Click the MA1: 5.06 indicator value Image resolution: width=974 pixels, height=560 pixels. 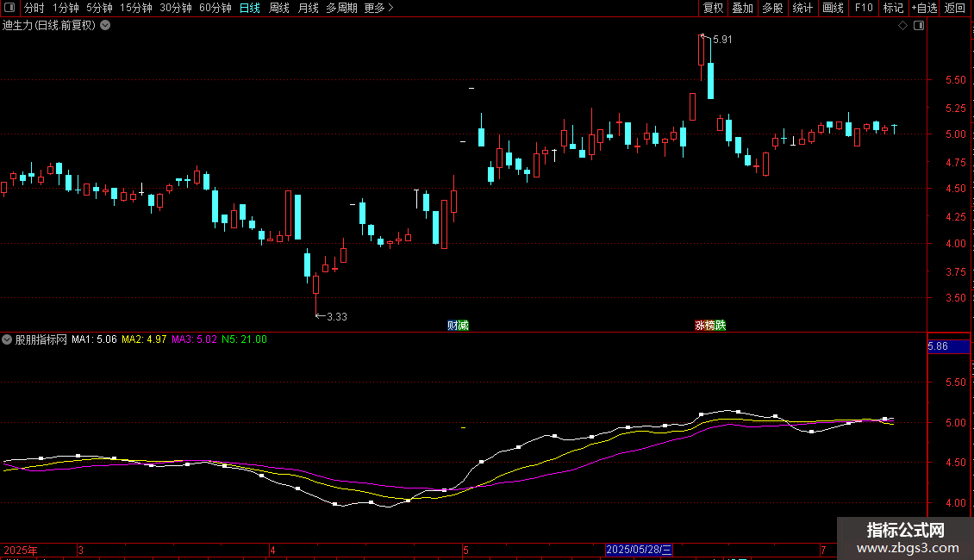point(94,339)
